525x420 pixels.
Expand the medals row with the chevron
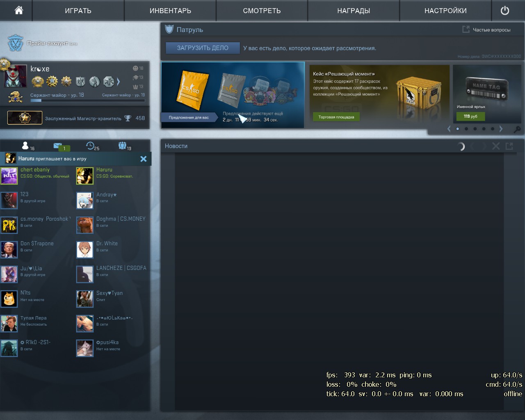119,82
